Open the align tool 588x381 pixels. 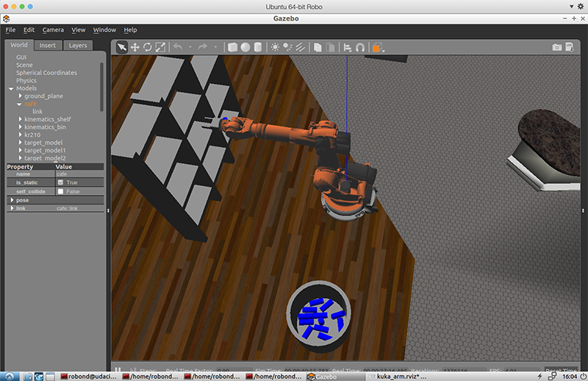(x=348, y=48)
